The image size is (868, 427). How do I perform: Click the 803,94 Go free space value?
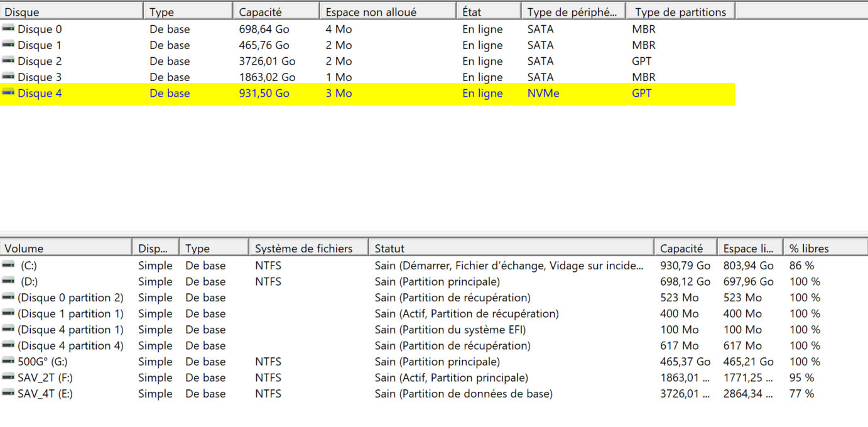pos(749,266)
